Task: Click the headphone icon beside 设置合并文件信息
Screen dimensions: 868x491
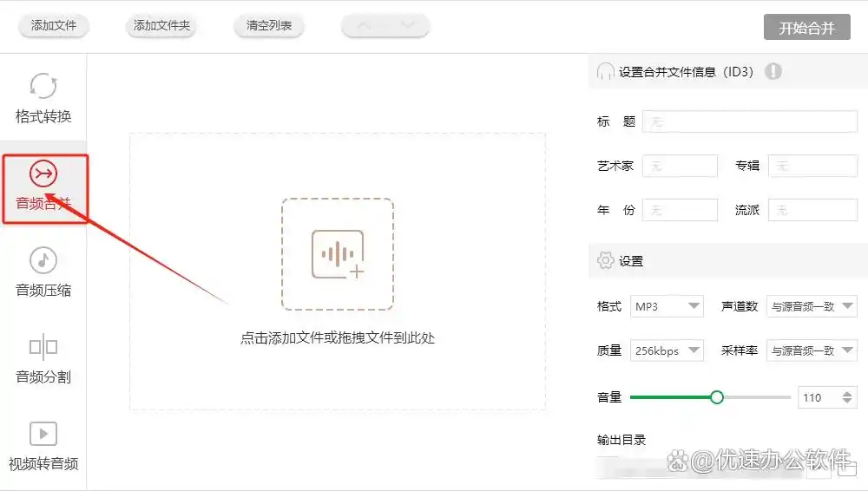Action: point(606,71)
